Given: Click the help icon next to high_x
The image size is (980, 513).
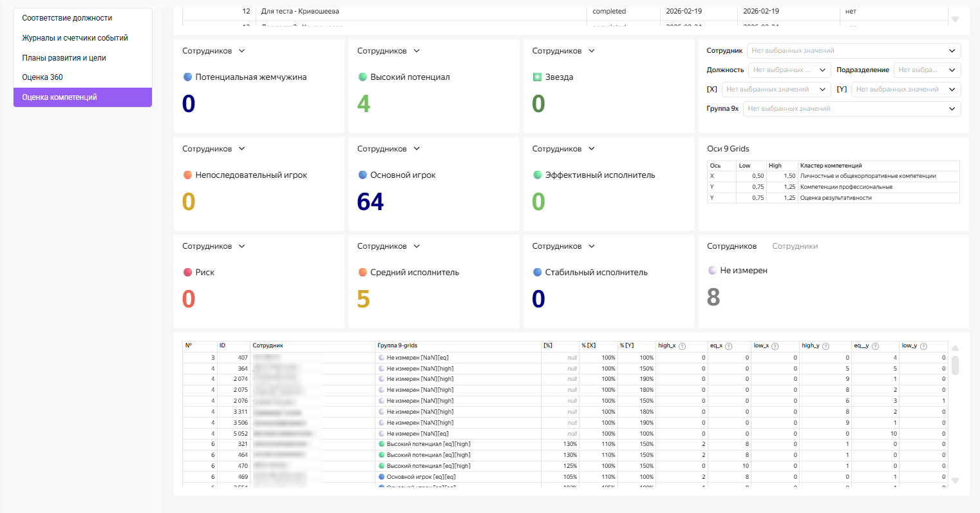Looking at the screenshot, I should 682,346.
